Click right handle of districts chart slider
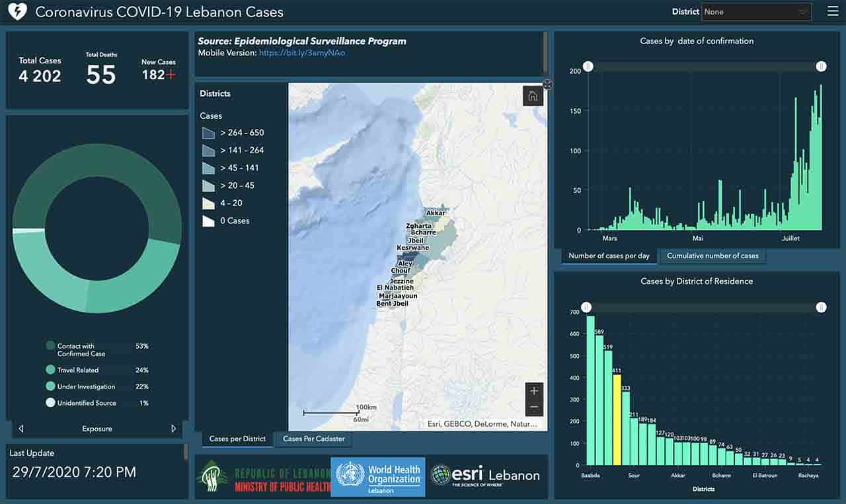 point(821,307)
